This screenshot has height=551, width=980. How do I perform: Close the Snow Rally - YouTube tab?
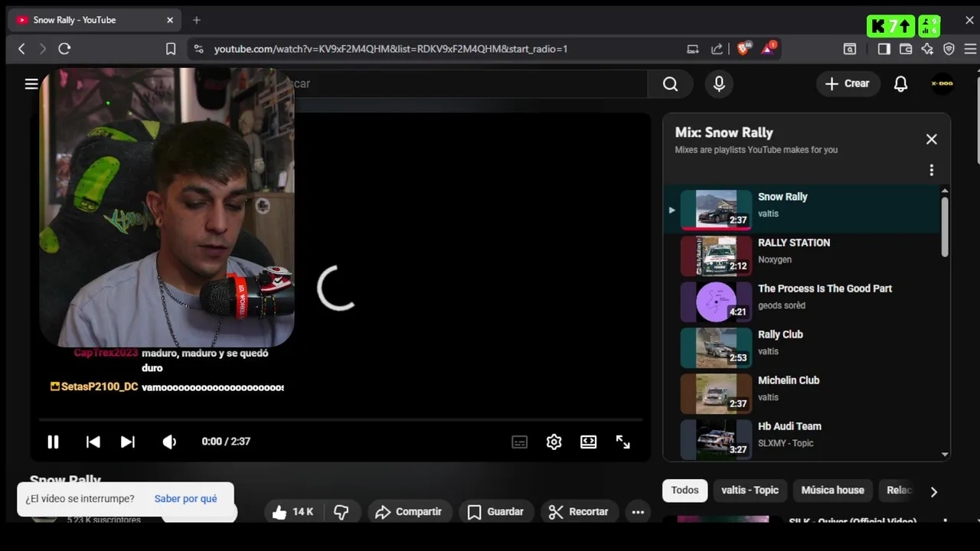point(170,20)
